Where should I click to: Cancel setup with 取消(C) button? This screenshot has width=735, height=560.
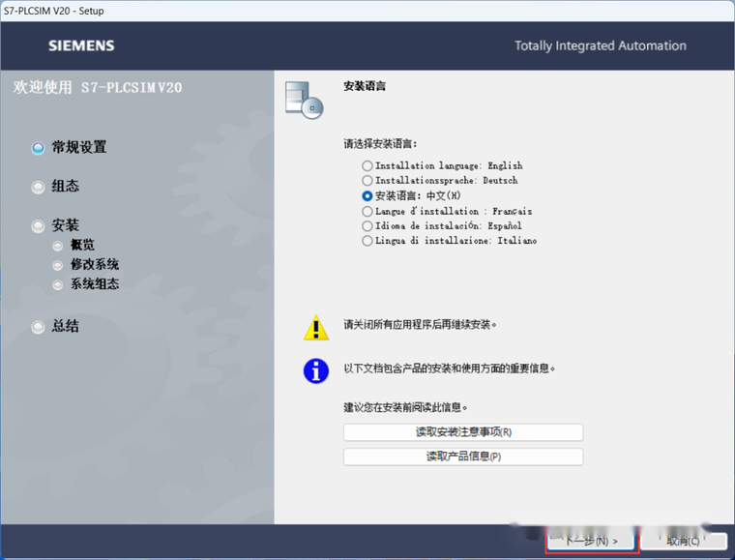tap(683, 541)
